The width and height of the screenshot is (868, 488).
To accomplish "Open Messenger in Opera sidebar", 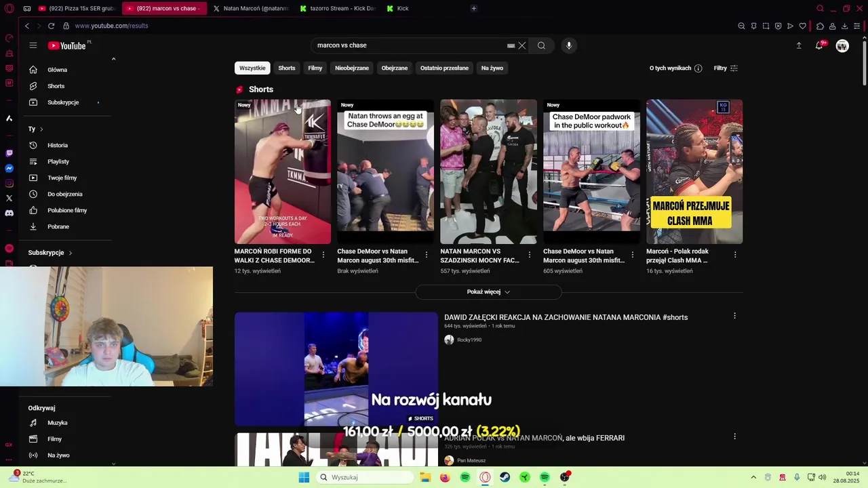I will coord(9,168).
